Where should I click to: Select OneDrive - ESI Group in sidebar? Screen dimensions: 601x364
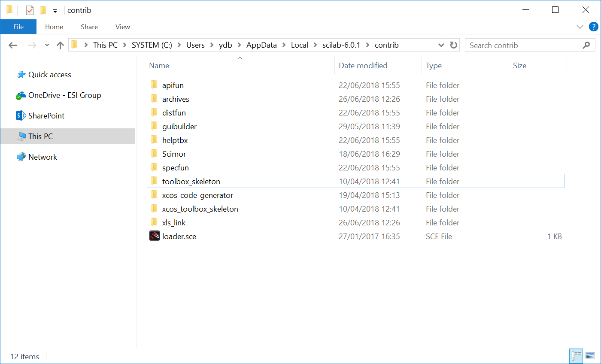click(x=65, y=95)
